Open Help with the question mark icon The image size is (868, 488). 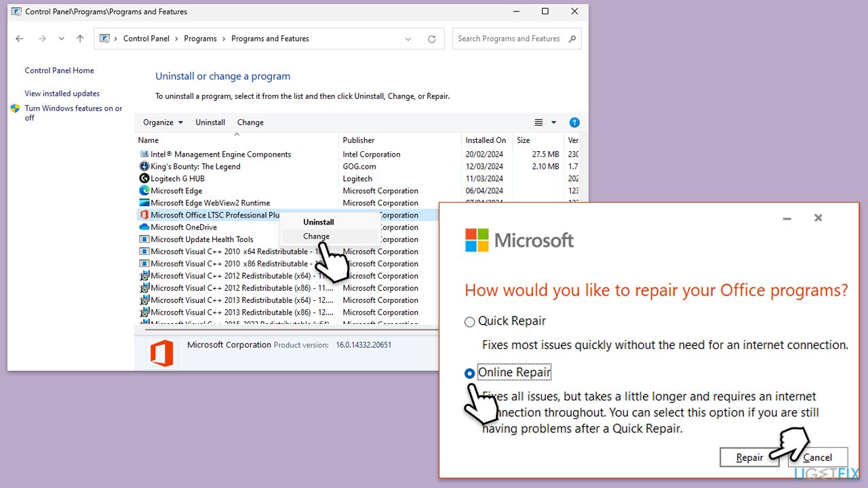(x=574, y=123)
